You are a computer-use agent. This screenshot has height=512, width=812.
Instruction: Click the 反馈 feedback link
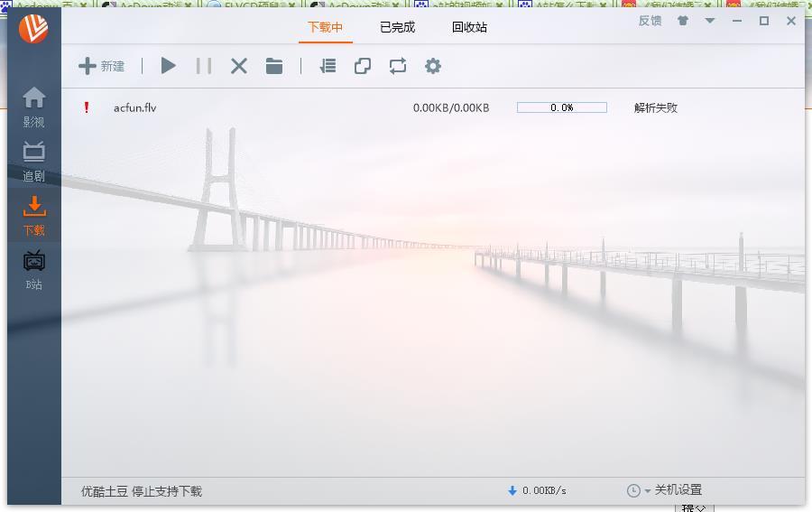(x=650, y=21)
